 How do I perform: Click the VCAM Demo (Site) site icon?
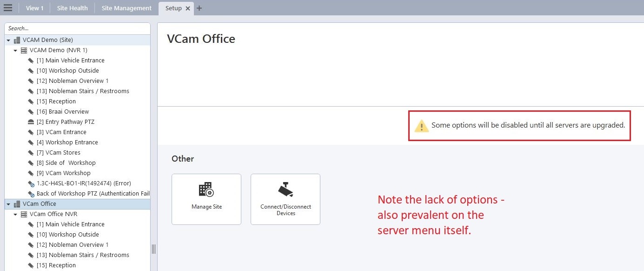[x=17, y=40]
